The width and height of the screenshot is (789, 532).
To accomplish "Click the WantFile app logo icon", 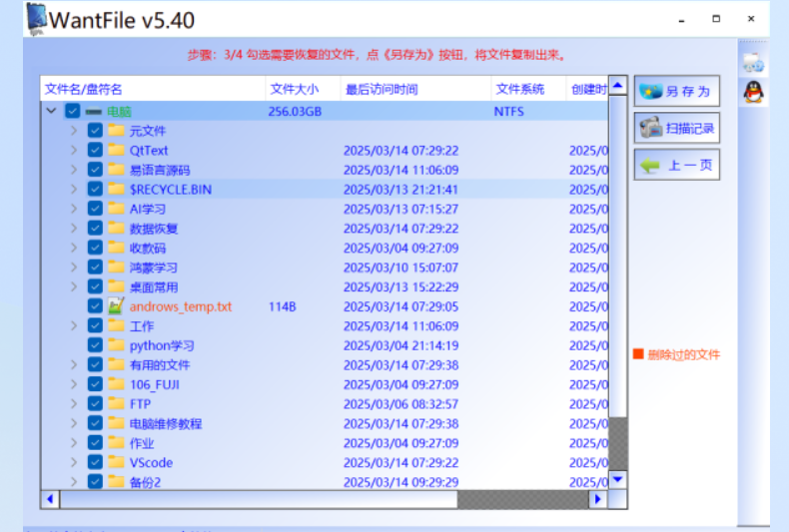I will coord(37,19).
